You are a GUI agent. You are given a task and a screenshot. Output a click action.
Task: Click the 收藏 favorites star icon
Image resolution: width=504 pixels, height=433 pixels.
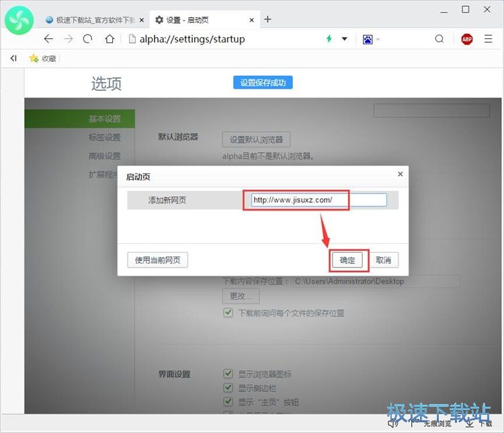(x=34, y=58)
